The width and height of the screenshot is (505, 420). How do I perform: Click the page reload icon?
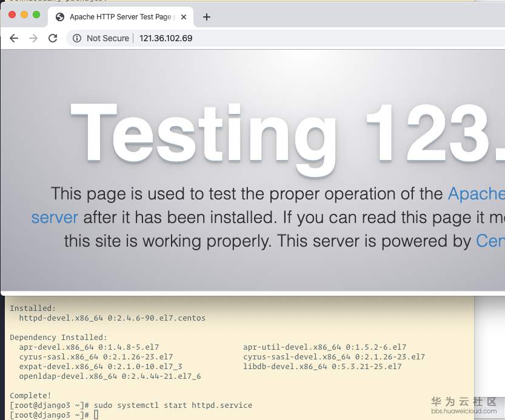point(53,38)
